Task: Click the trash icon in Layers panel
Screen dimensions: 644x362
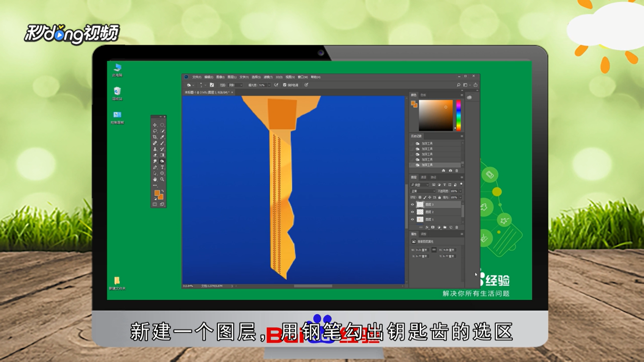Action: point(457,227)
